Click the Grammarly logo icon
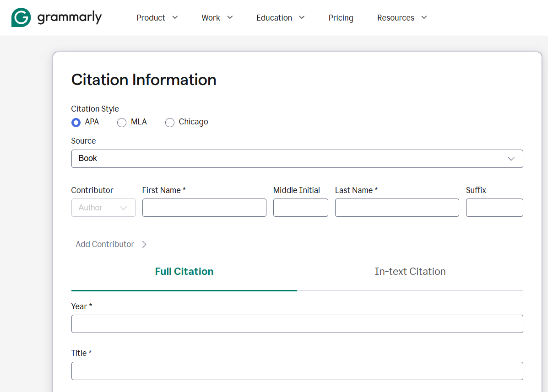548x392 pixels. [x=21, y=18]
